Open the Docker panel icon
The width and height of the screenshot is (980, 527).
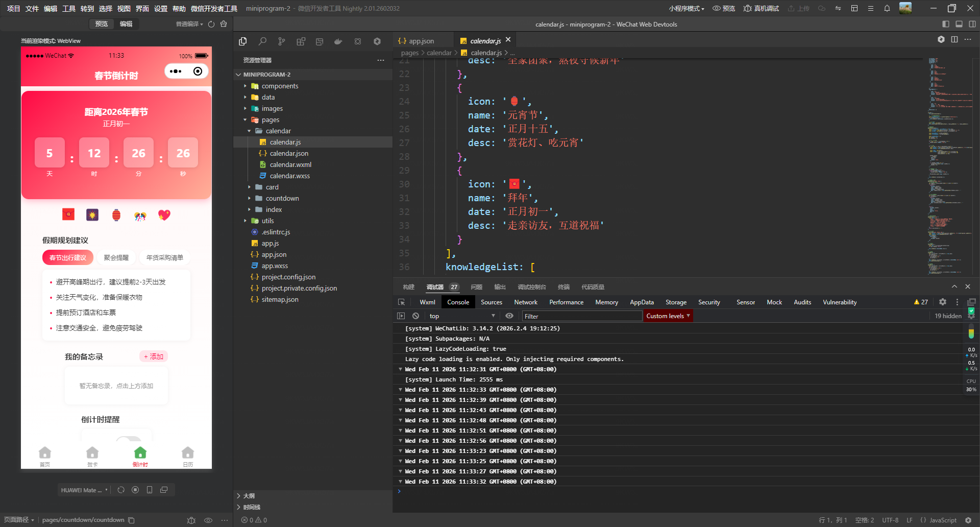pos(338,41)
